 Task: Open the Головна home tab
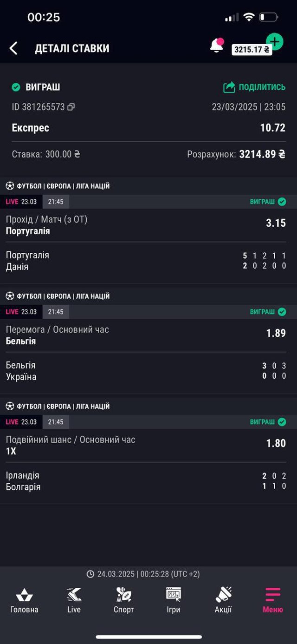[24, 600]
